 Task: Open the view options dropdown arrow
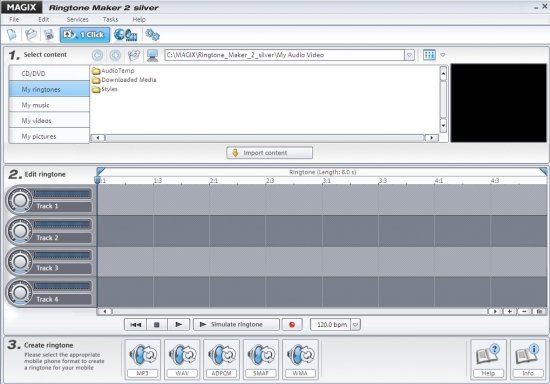443,55
